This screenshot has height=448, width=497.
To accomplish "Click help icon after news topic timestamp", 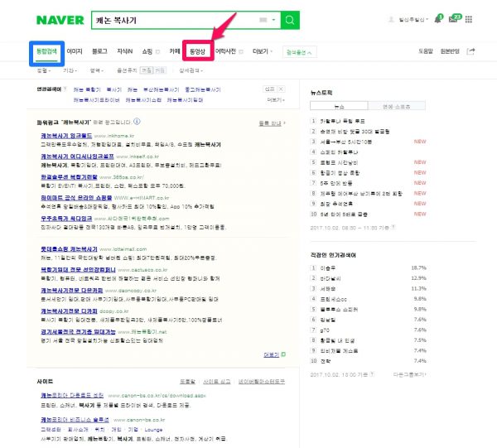I will point(393,228).
